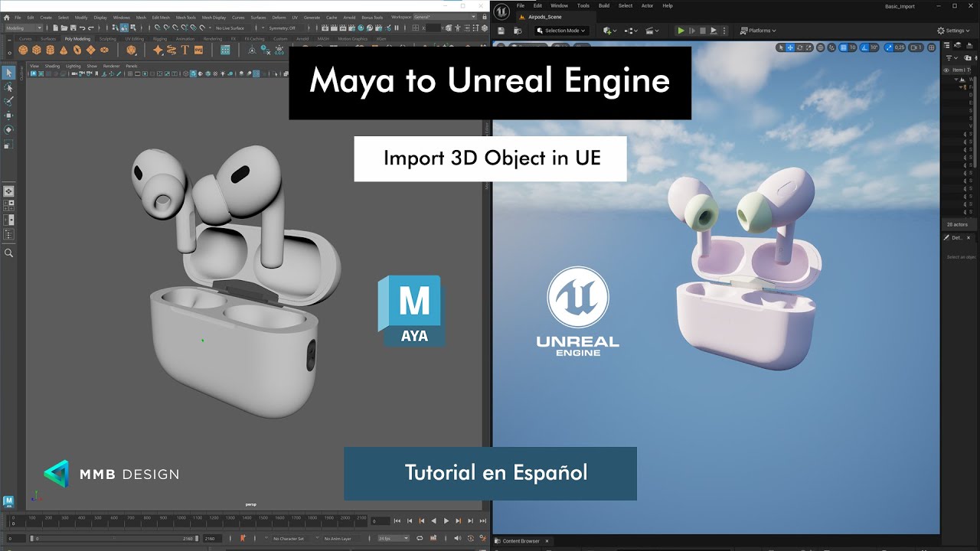This screenshot has width=980, height=551.
Task: Open Maya viewport's Shading panel menu
Action: tap(52, 66)
